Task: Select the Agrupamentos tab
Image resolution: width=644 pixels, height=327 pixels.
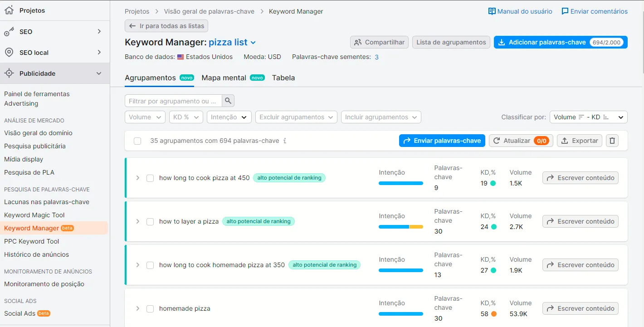Action: 159,78
